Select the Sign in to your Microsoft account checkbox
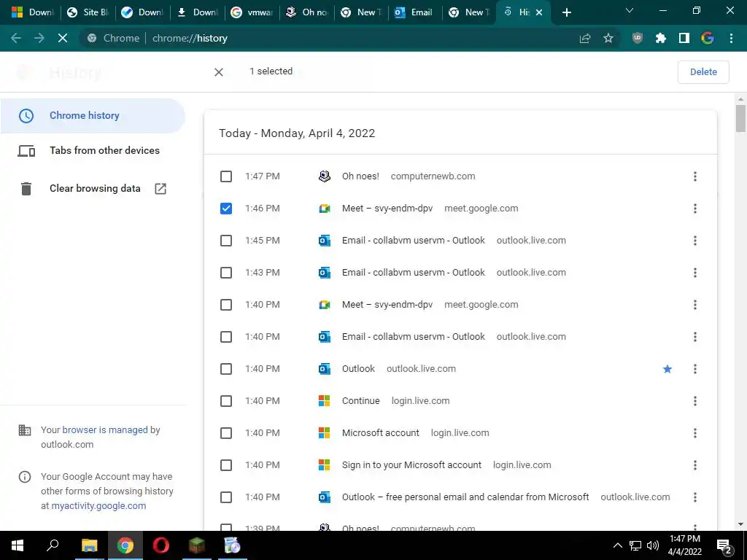The image size is (747, 560). click(x=226, y=465)
